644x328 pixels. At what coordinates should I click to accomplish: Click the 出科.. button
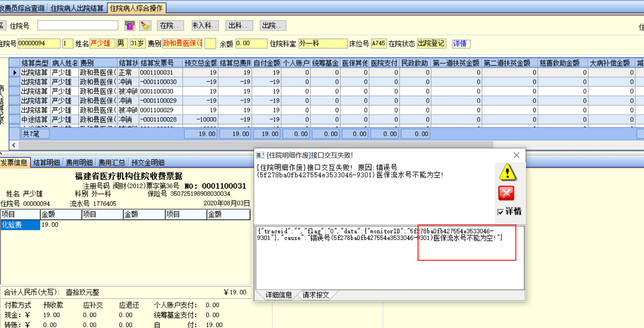[239, 25]
